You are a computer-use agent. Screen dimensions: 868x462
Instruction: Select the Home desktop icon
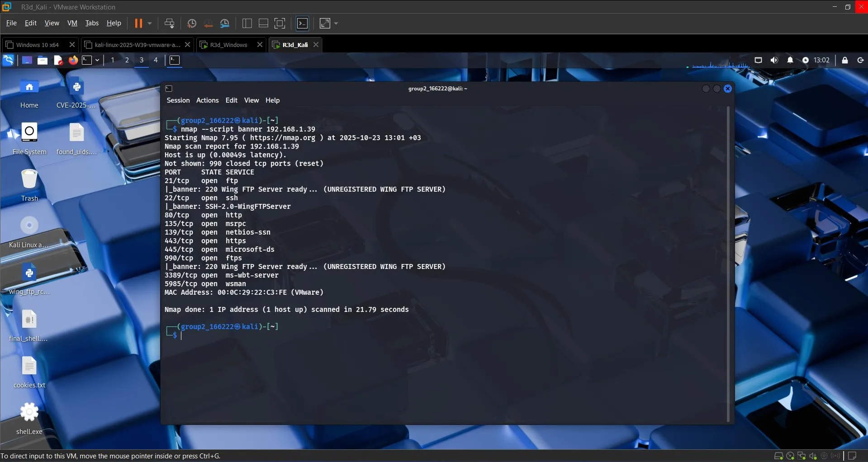(29, 94)
